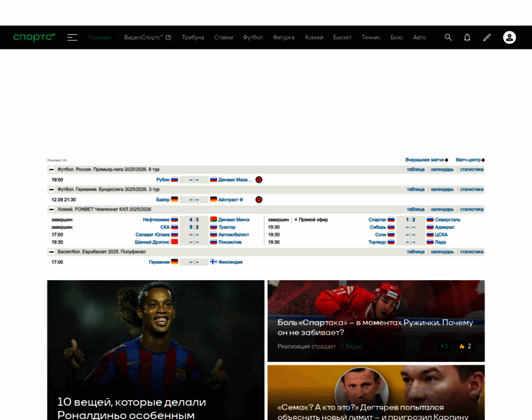Open the user profile avatar icon
Screen dimensions: 532x420
coord(510,37)
